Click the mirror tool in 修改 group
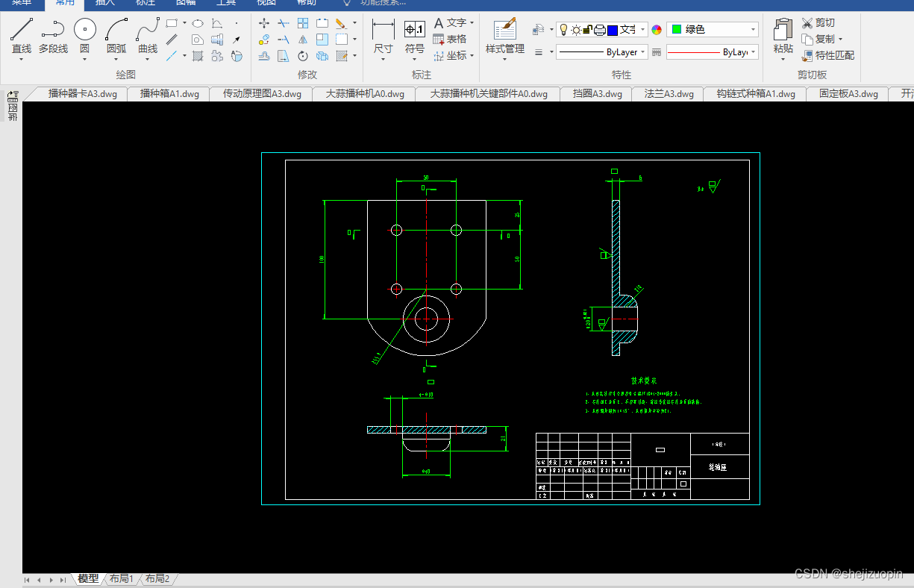The height and width of the screenshot is (588, 914). point(303,40)
